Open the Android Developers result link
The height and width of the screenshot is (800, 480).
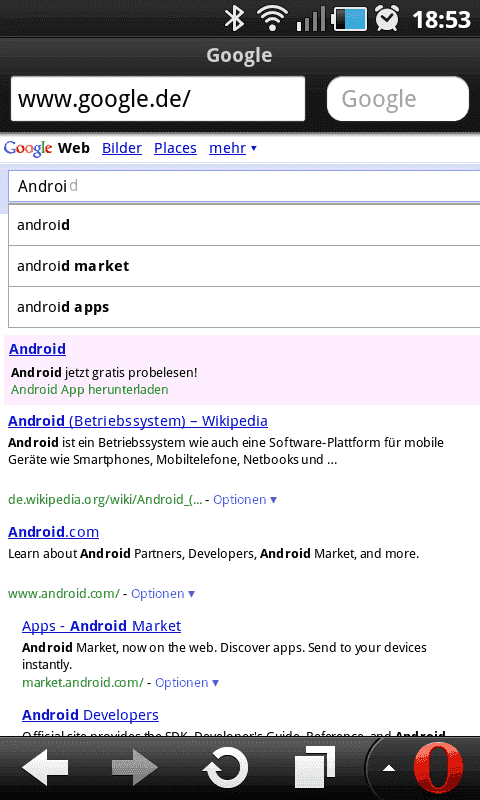90,715
